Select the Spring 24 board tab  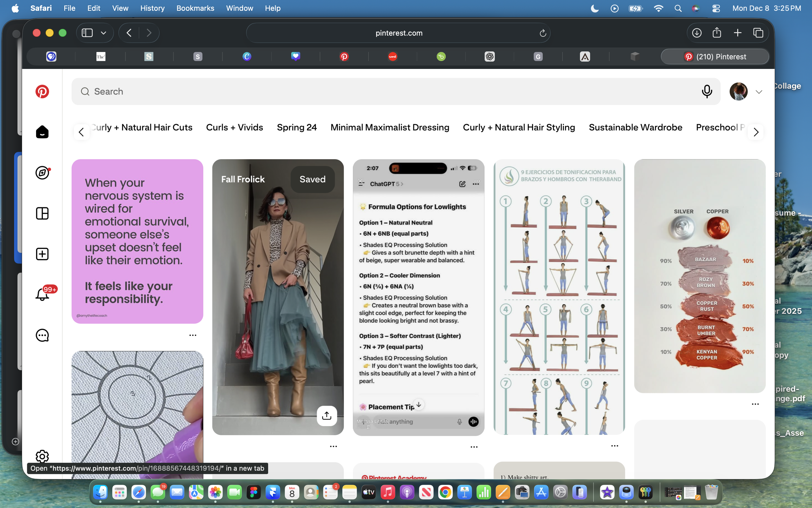click(x=297, y=128)
